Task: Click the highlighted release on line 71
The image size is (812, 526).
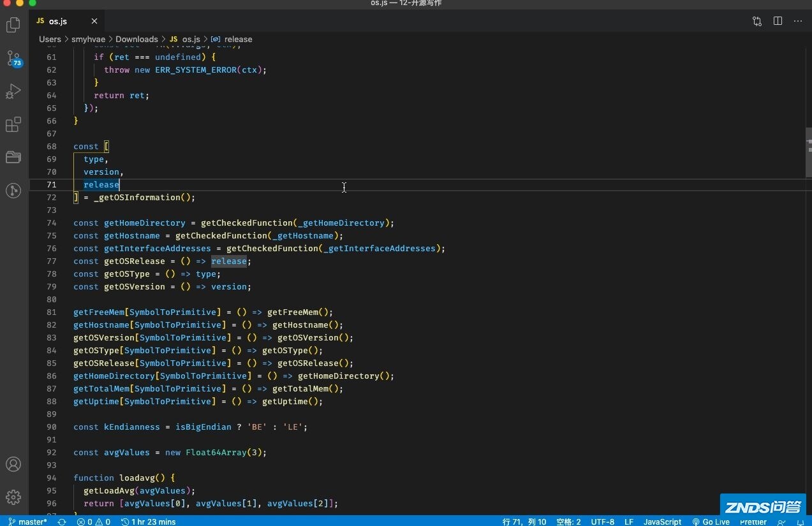Action: tap(101, 184)
